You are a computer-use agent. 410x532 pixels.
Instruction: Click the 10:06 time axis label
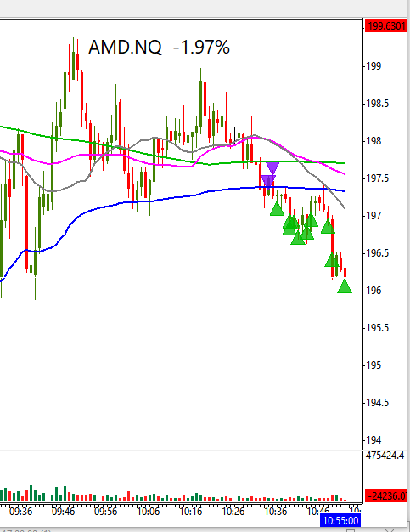[x=148, y=511]
